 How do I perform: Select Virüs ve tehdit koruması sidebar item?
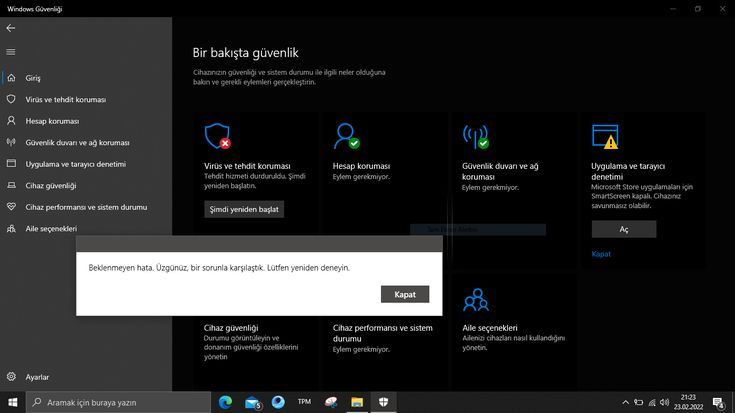66,99
